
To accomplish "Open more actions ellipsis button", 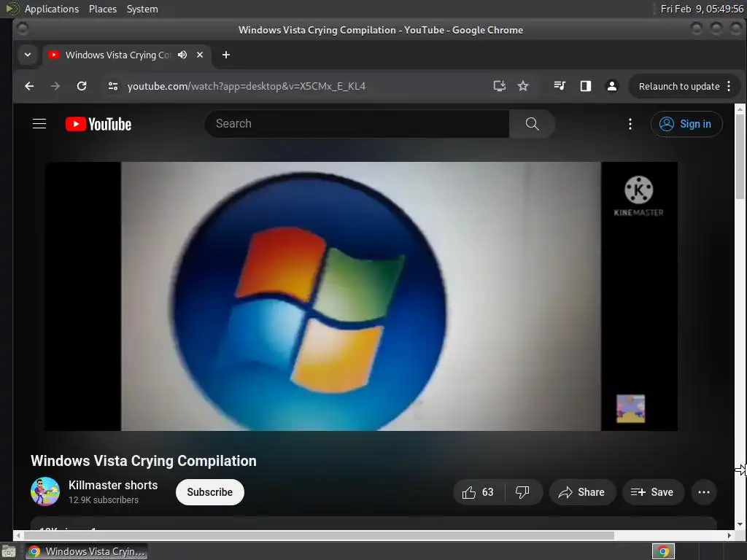I will point(704,492).
